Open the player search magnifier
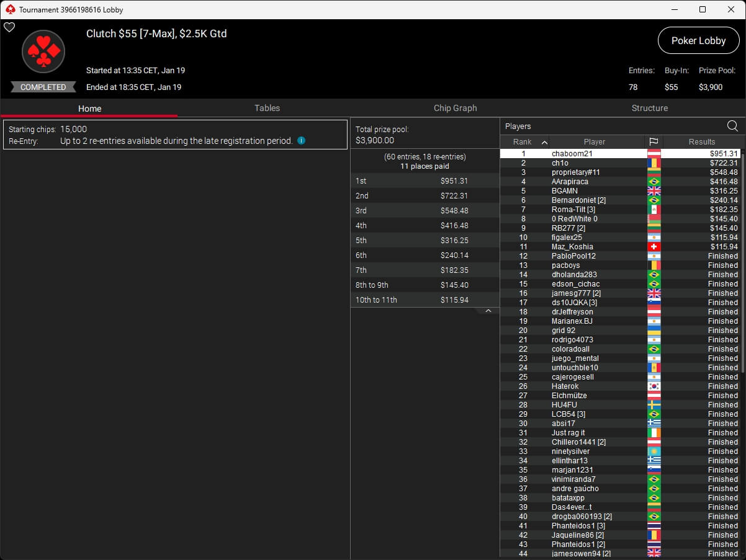Screen dimensions: 746x560 (x=732, y=126)
